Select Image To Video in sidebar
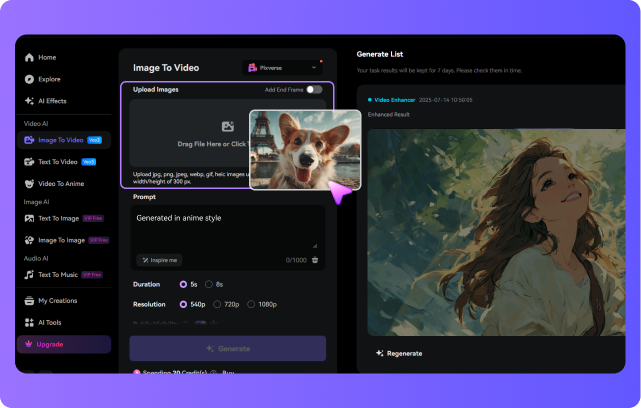The width and height of the screenshot is (641, 408). pos(64,140)
